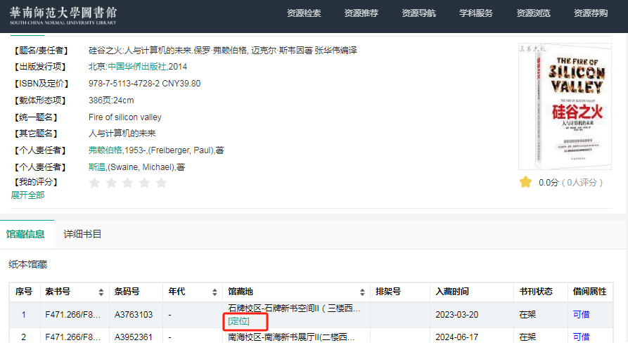
Task: Go to 资源荐购 in top navigation
Action: tap(591, 13)
